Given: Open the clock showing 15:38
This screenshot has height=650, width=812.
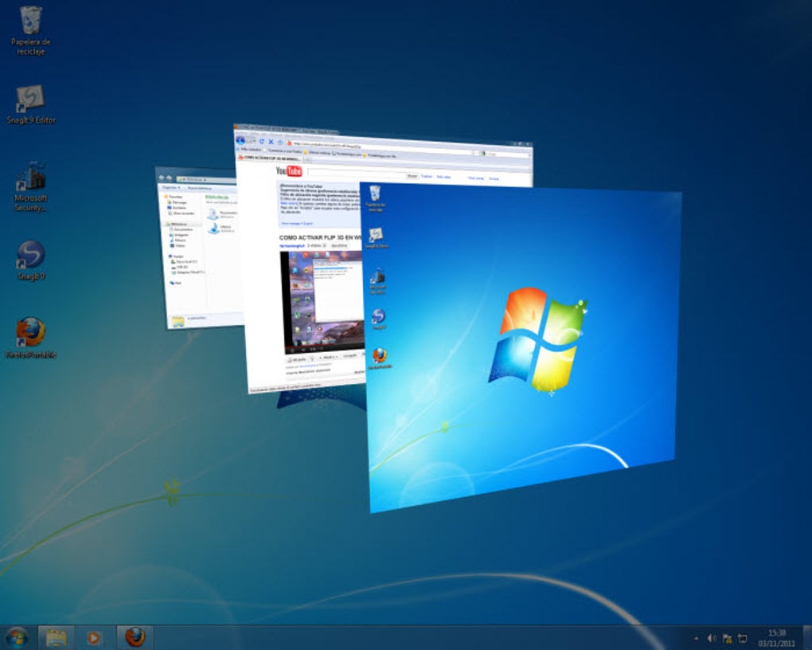Looking at the screenshot, I should (776, 638).
